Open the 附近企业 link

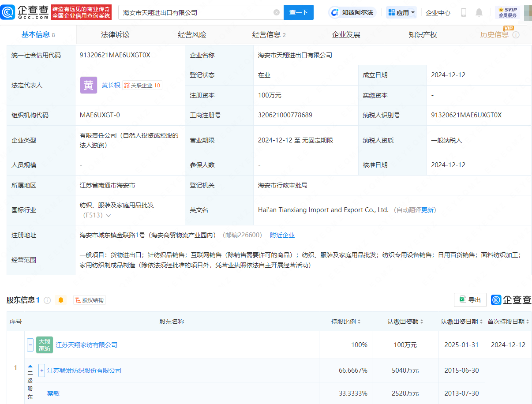[282, 235]
